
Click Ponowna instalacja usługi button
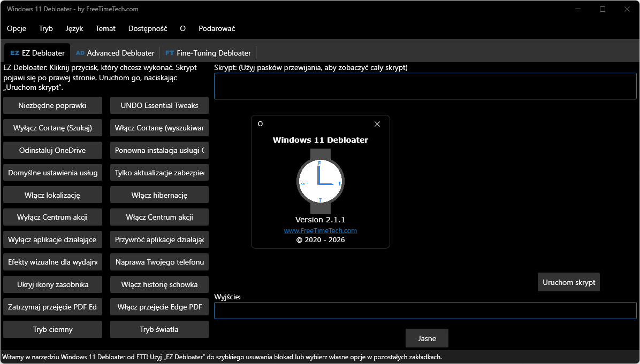tap(159, 150)
